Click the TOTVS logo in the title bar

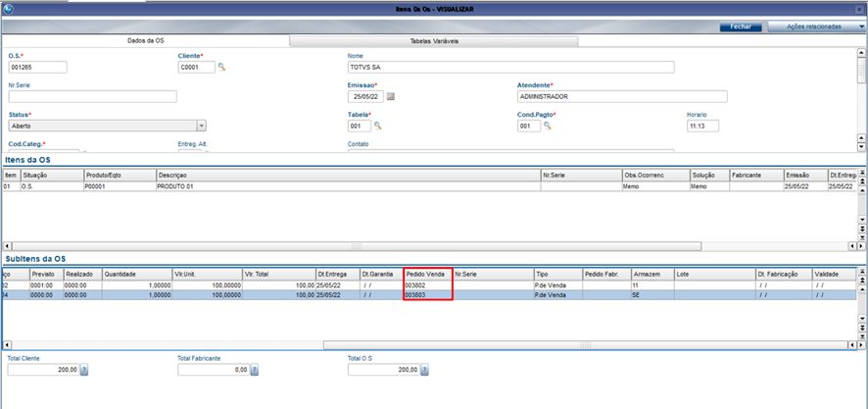coord(8,10)
